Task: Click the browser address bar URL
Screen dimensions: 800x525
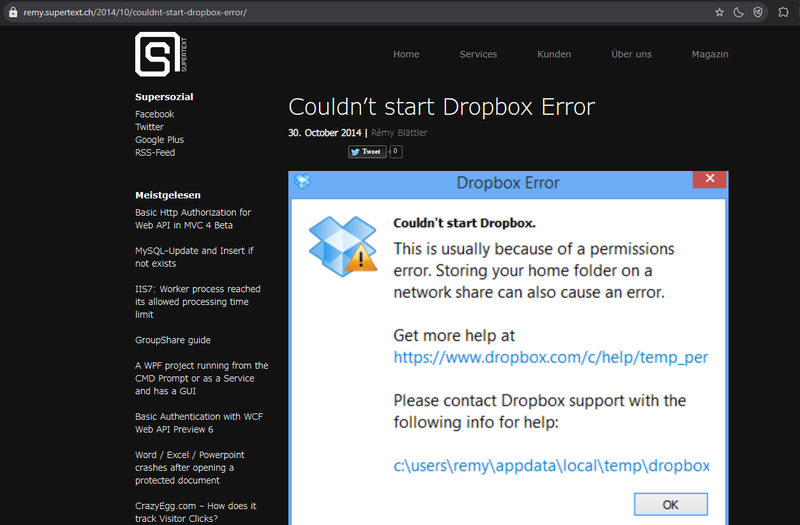Action: pyautogui.click(x=135, y=12)
